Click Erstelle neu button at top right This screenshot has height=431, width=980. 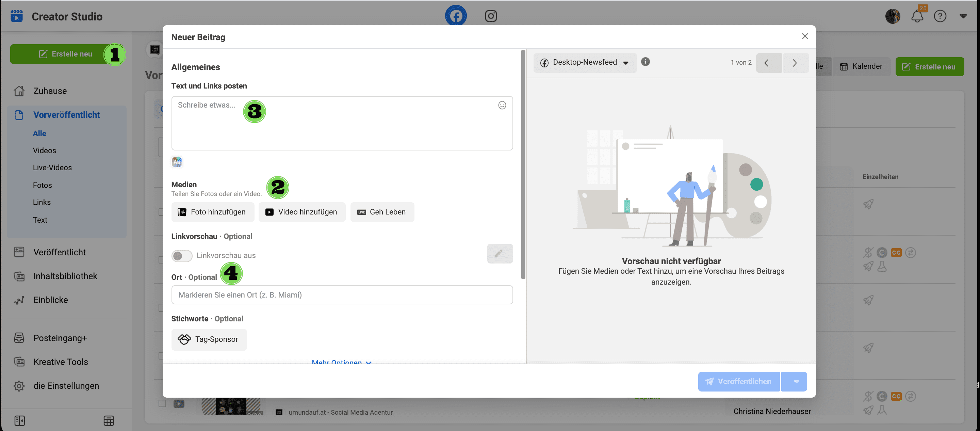[929, 67]
